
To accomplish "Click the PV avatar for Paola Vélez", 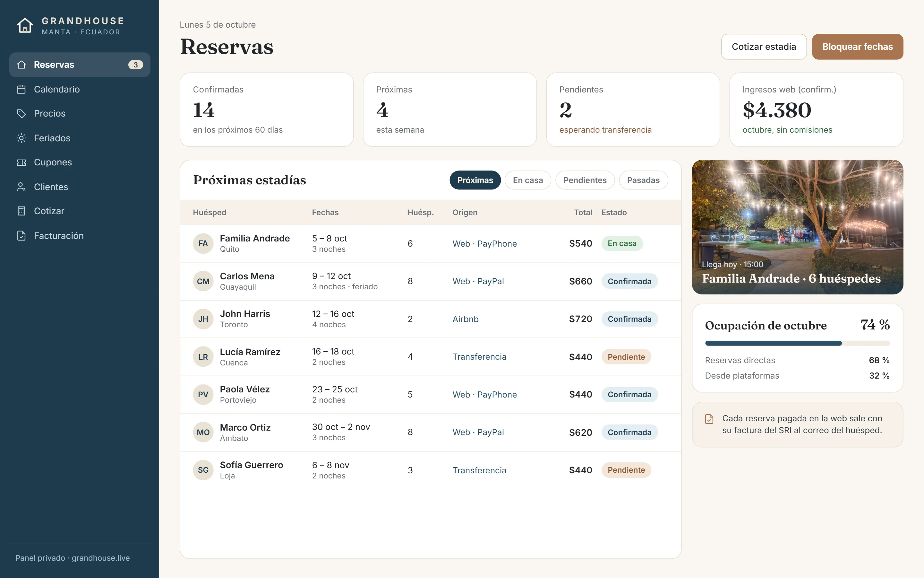I will pos(203,395).
